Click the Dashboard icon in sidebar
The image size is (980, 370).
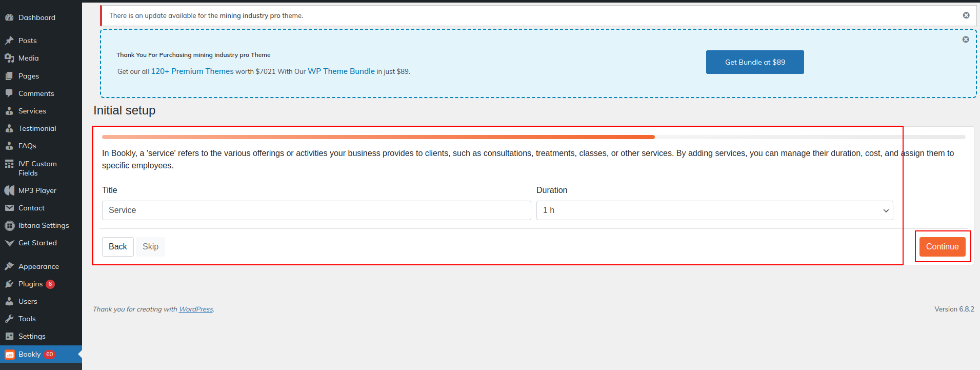point(9,17)
